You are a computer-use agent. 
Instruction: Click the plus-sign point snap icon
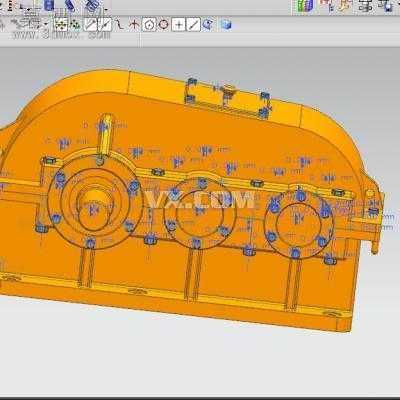(179, 25)
